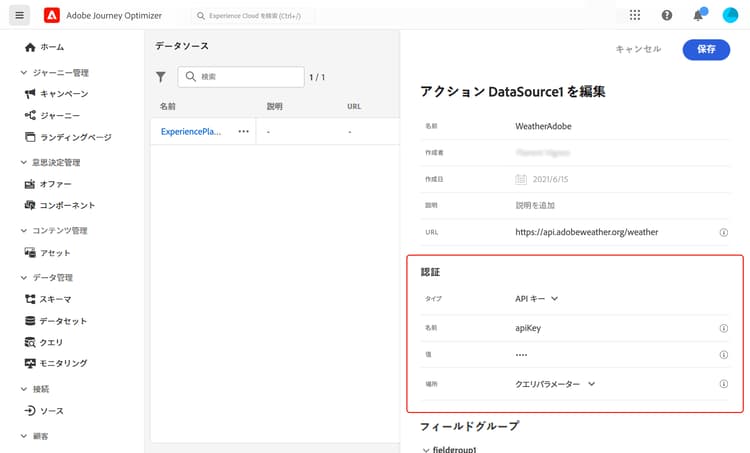This screenshot has height=453, width=750.
Task: Click the 保存 button
Action: click(706, 49)
